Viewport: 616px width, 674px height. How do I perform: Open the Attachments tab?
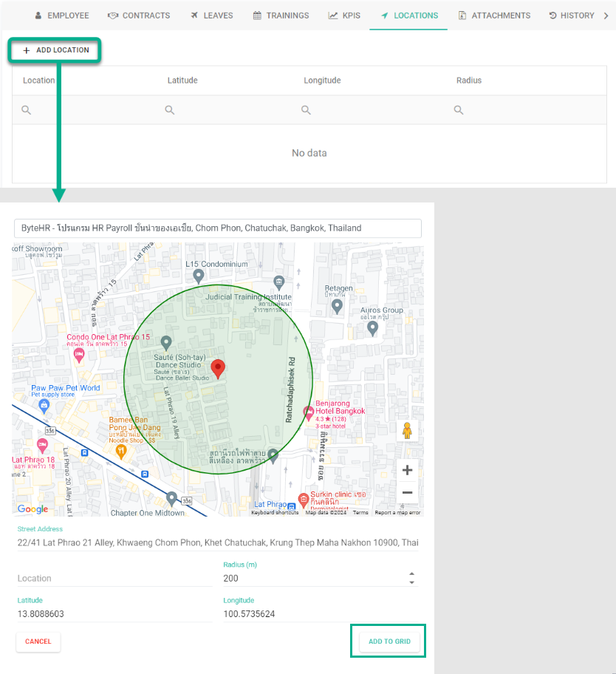coord(494,16)
